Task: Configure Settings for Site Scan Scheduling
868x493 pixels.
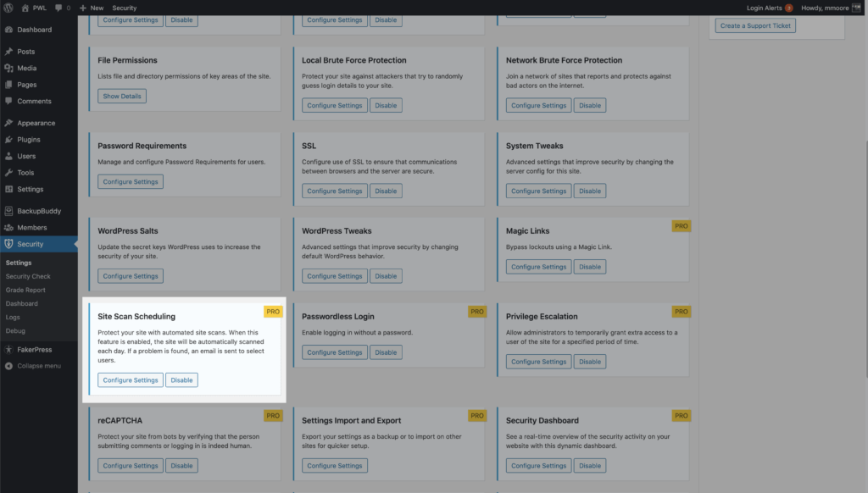Action: (130, 380)
